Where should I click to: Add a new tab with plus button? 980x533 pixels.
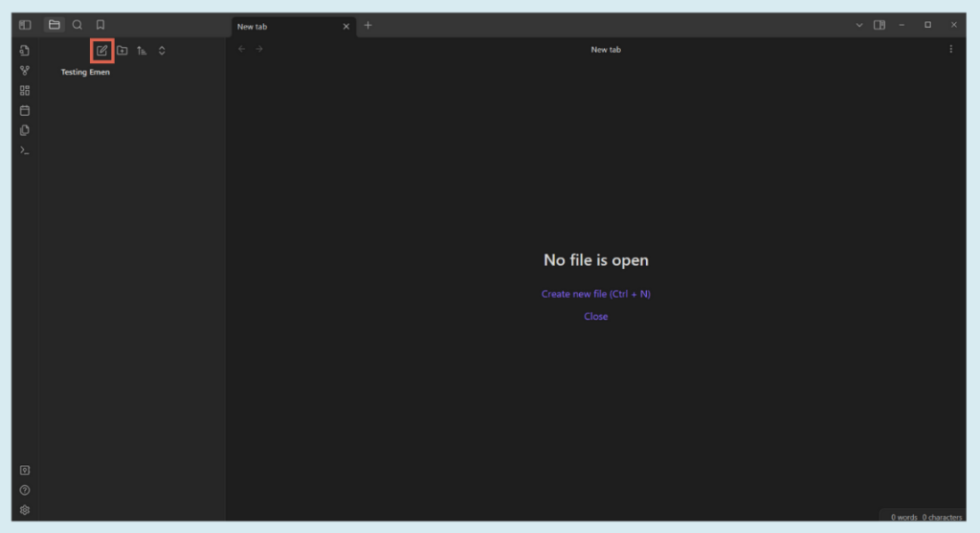pos(368,26)
